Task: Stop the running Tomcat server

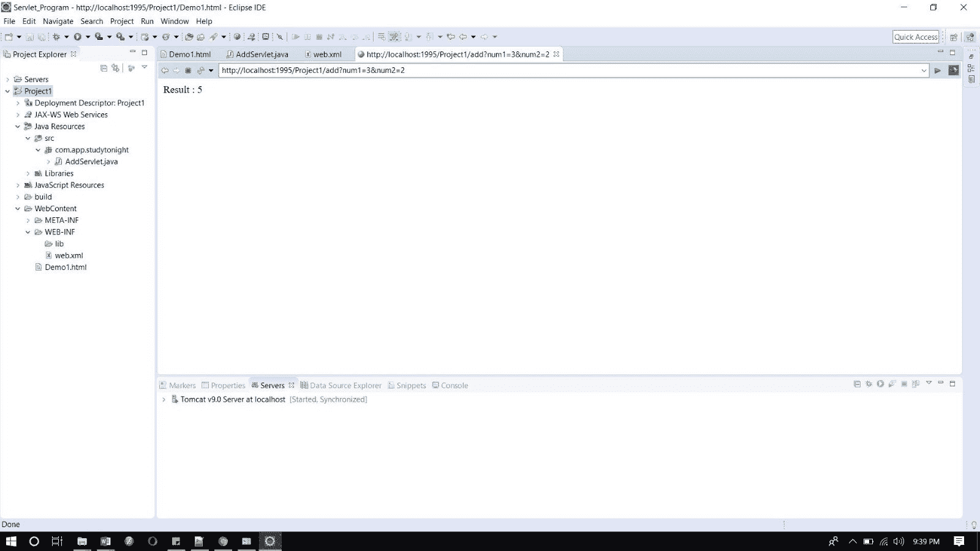Action: (904, 385)
